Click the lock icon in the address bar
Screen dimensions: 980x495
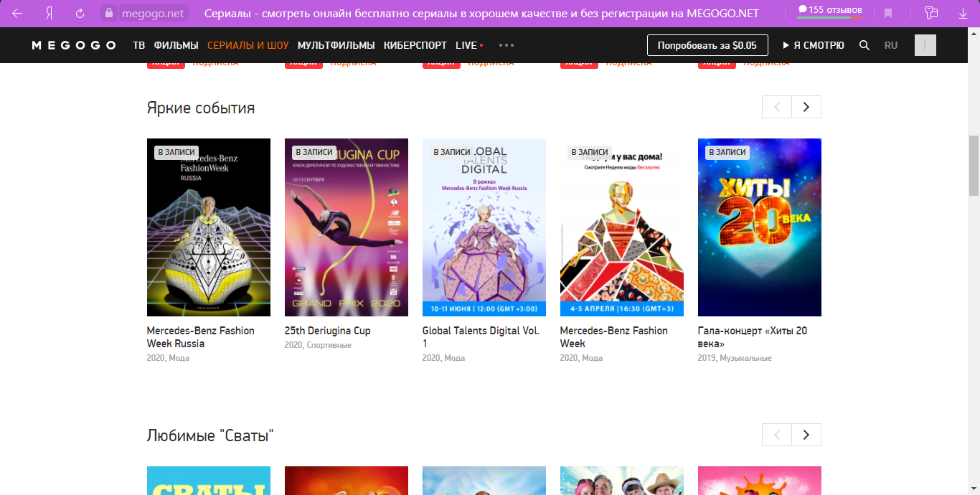[x=109, y=14]
